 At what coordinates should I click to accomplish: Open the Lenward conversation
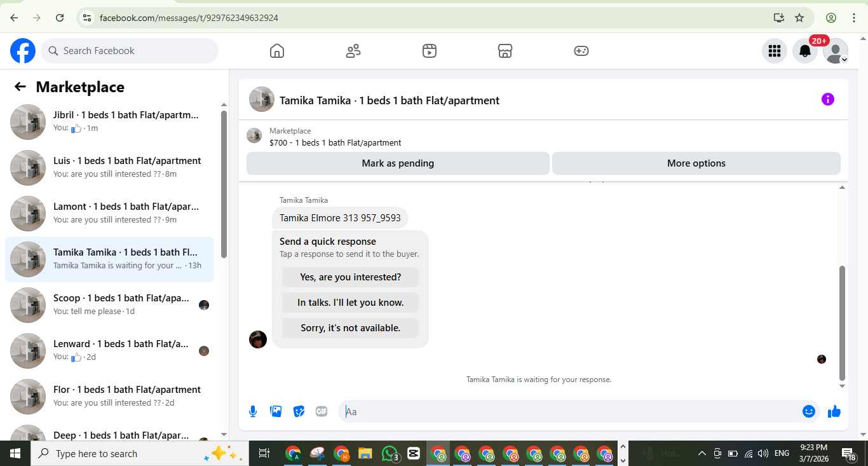109,350
